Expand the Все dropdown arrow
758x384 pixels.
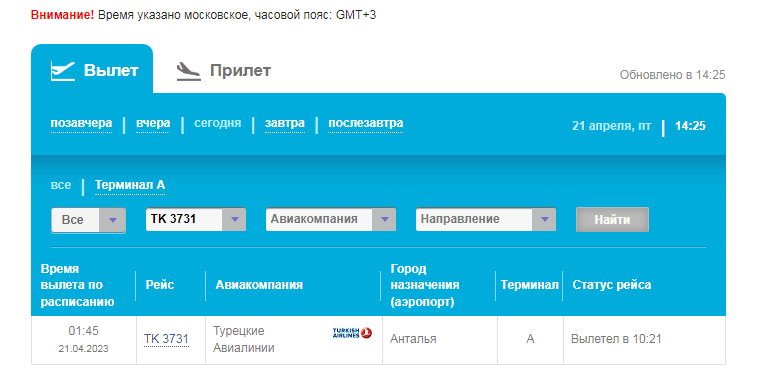coord(113,220)
